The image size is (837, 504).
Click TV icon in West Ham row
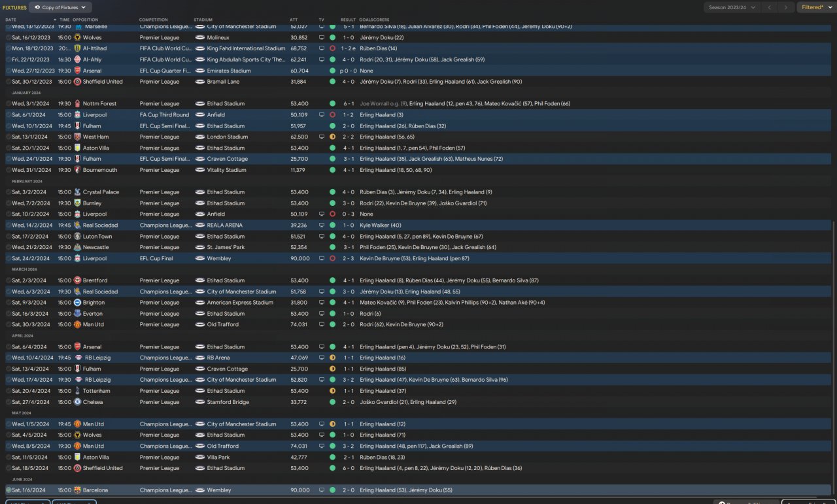point(322,137)
